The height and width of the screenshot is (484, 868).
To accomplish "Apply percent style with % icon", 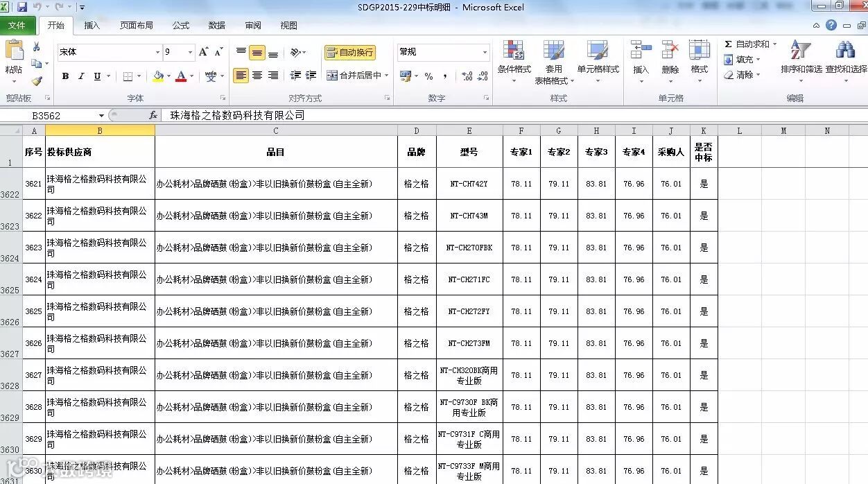I will coord(428,76).
